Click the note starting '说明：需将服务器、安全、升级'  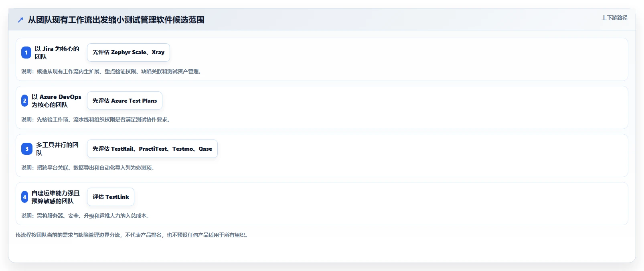pos(86,216)
